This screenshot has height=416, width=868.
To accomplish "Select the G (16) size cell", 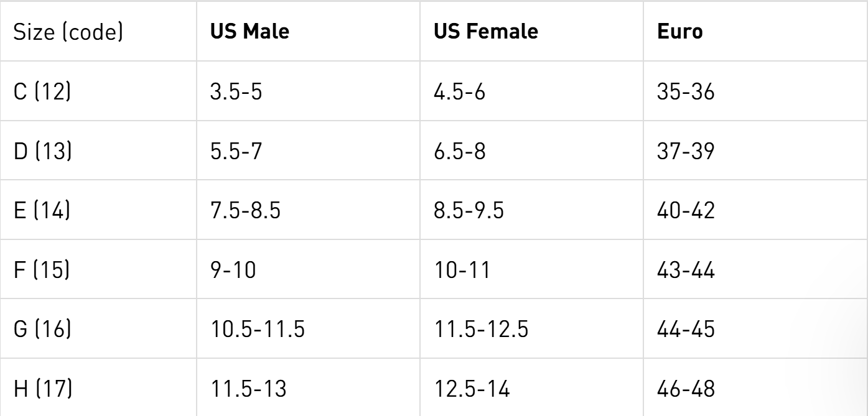I will [x=44, y=330].
